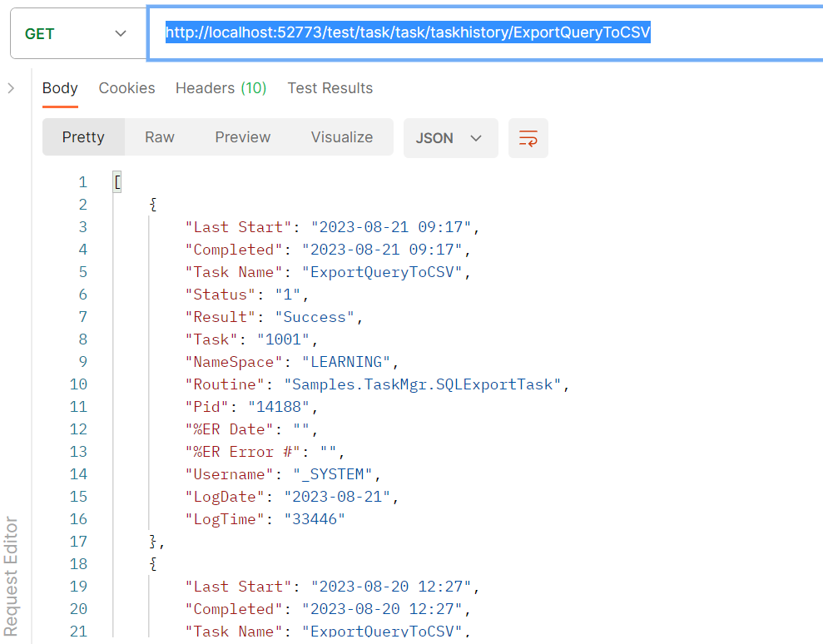Open the Cookies tab
The height and width of the screenshot is (644, 823).
[126, 88]
